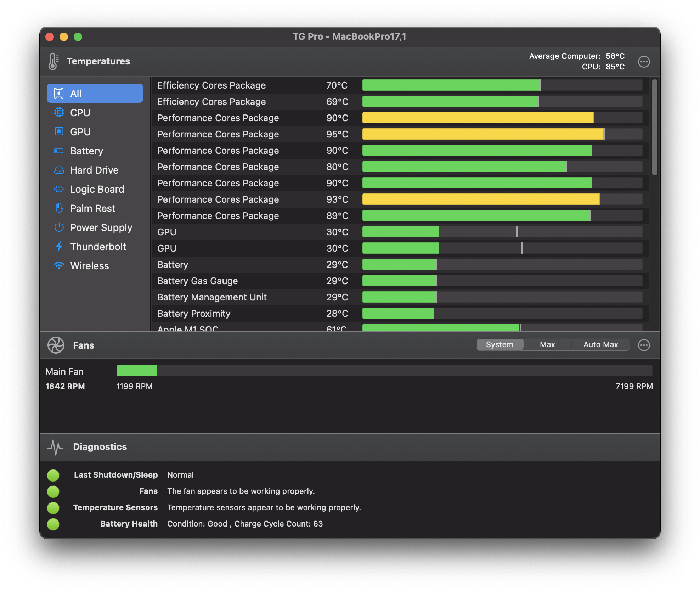
Task: Select the Max fan speed button
Action: point(547,344)
